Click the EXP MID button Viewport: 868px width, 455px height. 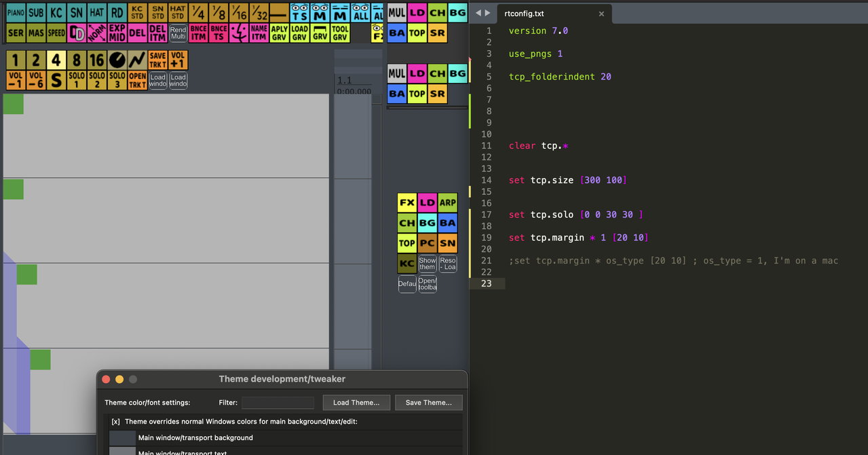(117, 33)
